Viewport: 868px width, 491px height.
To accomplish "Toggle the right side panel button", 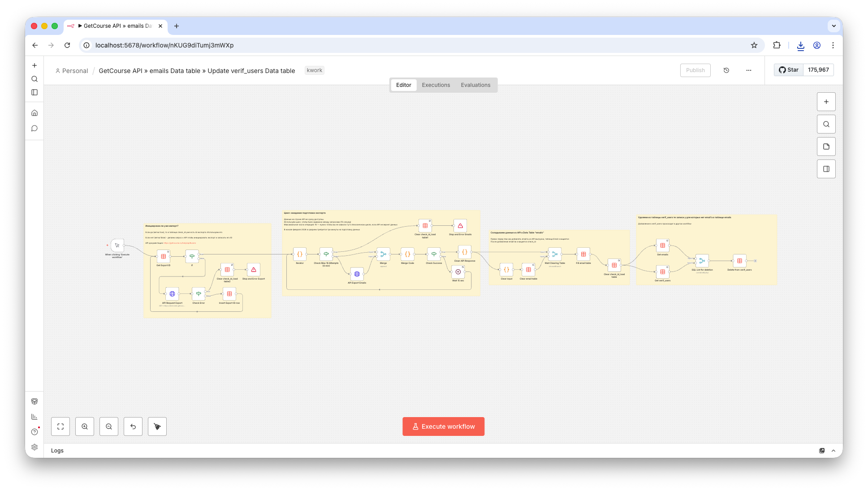I will (826, 169).
